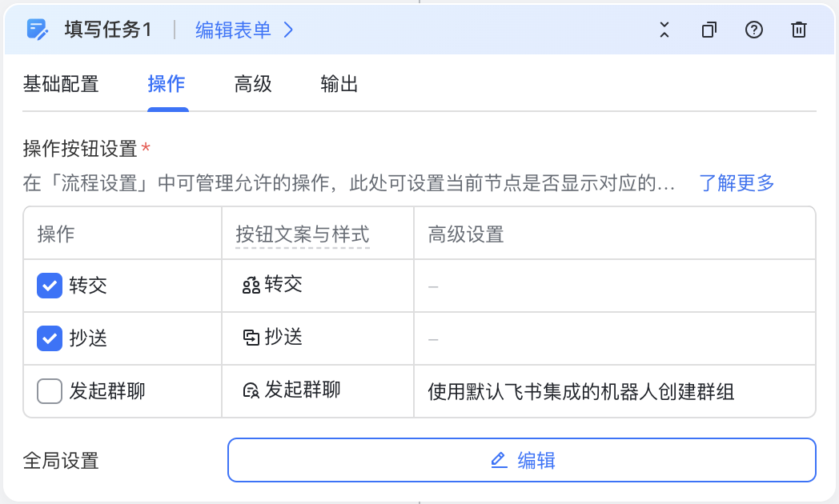Click the 编辑表单 link in header
The image size is (839, 504).
pyautogui.click(x=233, y=30)
